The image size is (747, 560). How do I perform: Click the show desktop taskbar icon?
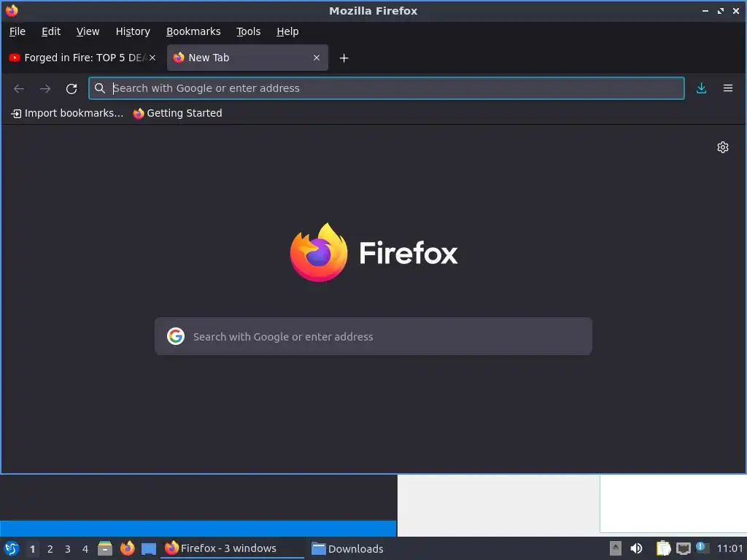pyautogui.click(x=149, y=548)
